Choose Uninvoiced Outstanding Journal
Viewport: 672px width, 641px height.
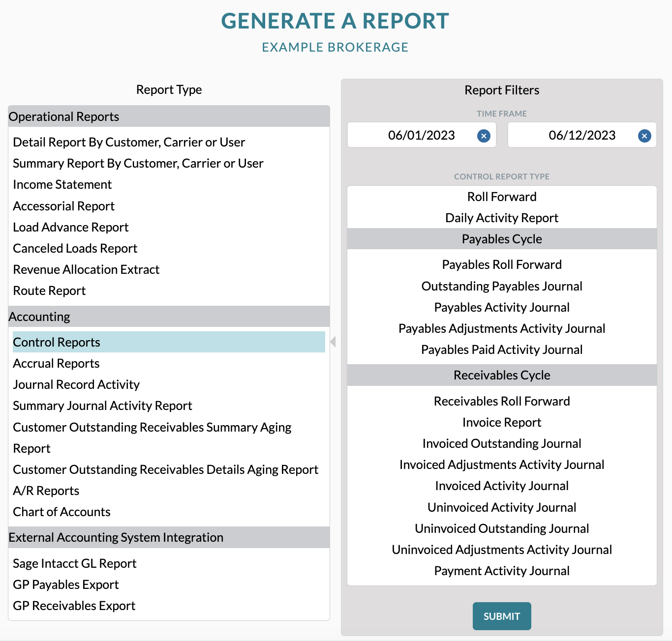pos(502,528)
